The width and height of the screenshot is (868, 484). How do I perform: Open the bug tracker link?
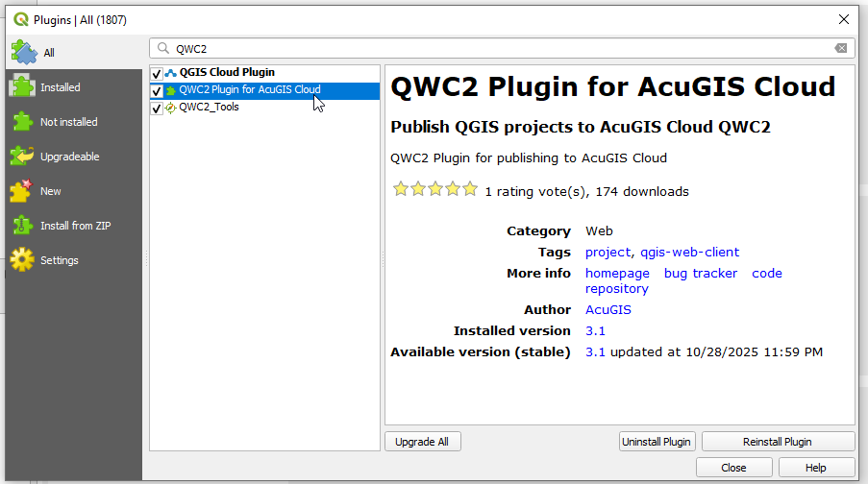701,274
